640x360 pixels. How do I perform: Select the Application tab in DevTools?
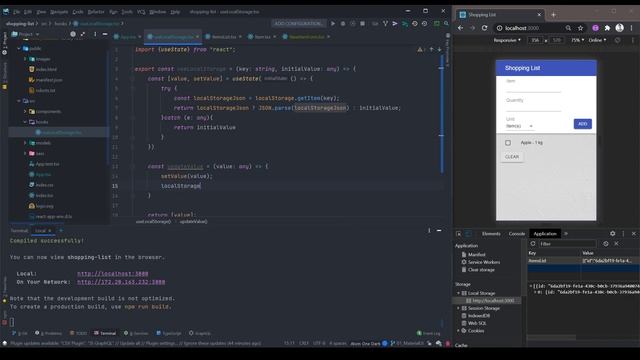pos(545,234)
